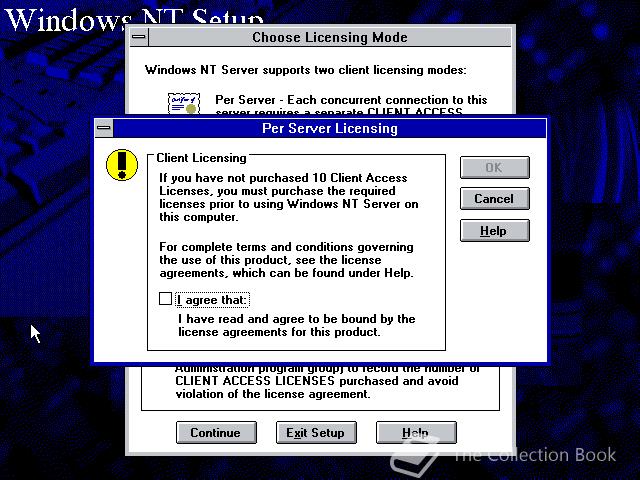The width and height of the screenshot is (640, 480).
Task: Click the Exit Setup button
Action: [316, 433]
